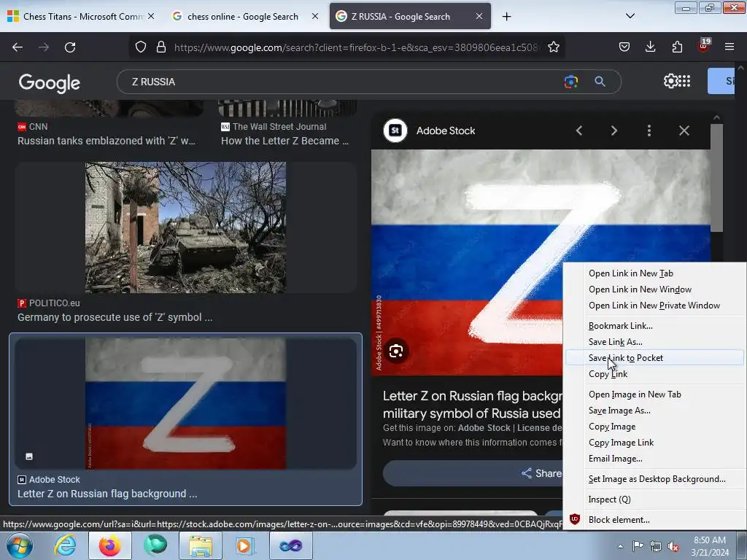Click the Firefox taskbar icon

110,545
